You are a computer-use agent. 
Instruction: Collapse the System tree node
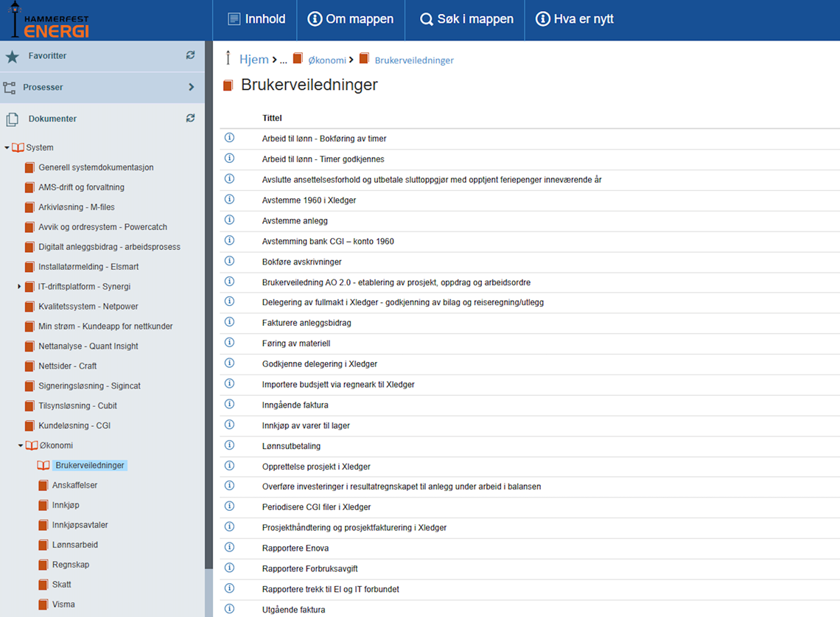7,147
